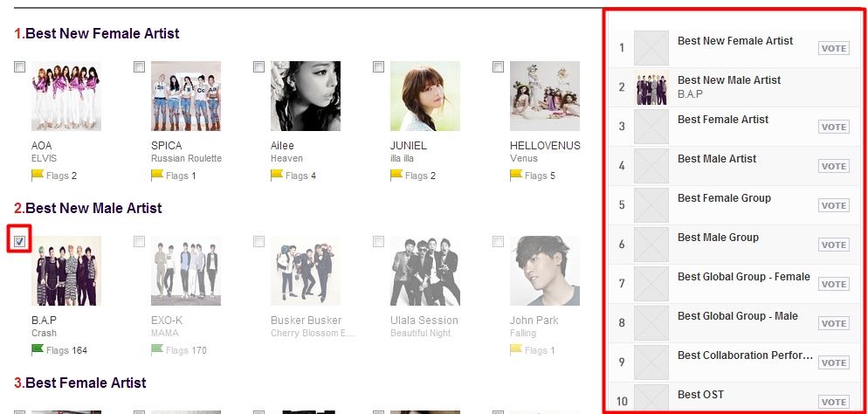Click the green flag icon under B.A.P

coord(38,349)
